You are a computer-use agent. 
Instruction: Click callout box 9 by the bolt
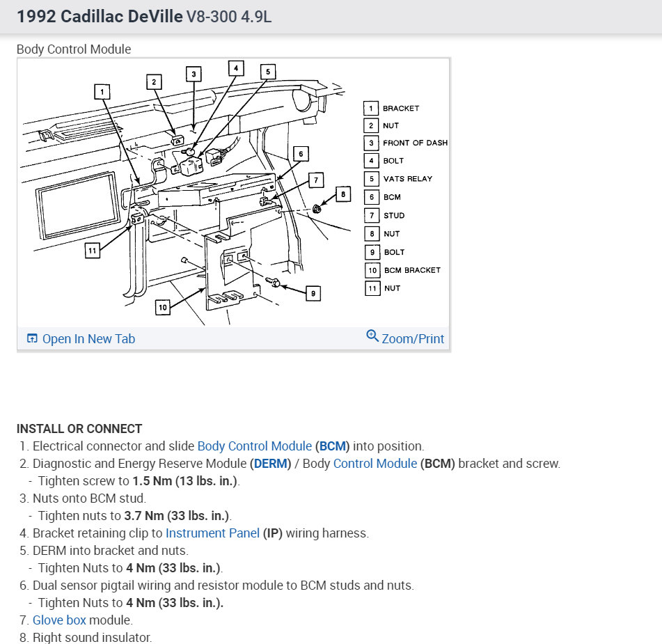(x=313, y=294)
